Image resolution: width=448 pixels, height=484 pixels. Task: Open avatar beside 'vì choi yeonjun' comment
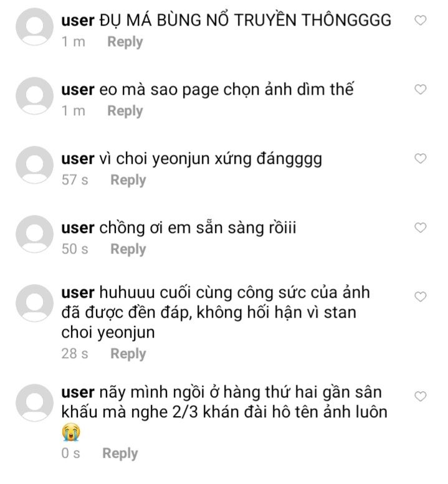(x=34, y=165)
